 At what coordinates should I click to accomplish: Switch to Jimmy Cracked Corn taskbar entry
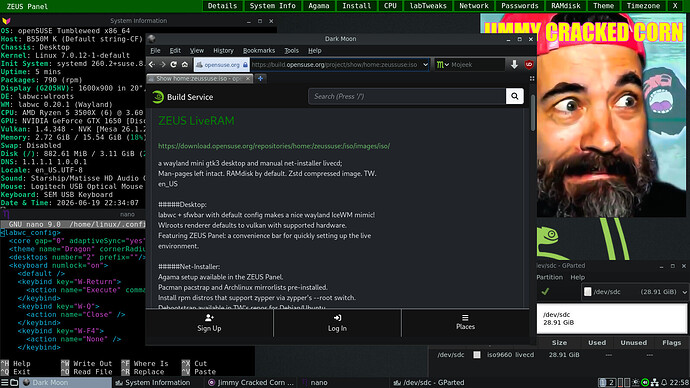tap(251, 383)
